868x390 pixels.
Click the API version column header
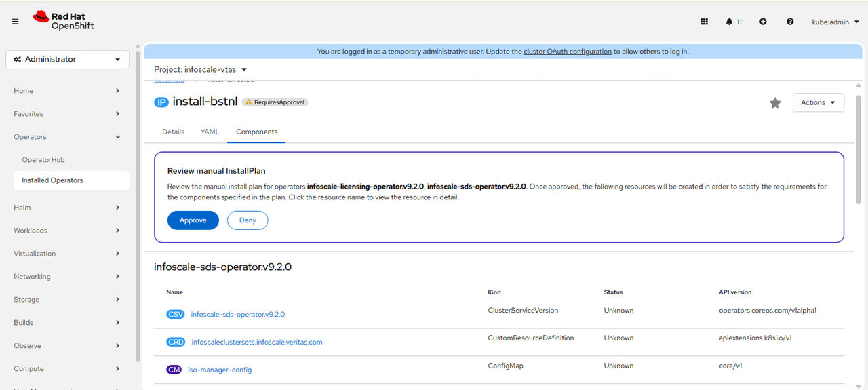pyautogui.click(x=735, y=292)
